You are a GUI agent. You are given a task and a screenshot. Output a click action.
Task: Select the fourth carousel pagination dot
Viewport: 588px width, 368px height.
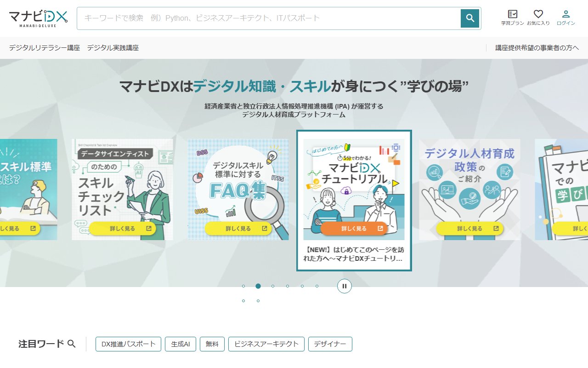(x=288, y=286)
